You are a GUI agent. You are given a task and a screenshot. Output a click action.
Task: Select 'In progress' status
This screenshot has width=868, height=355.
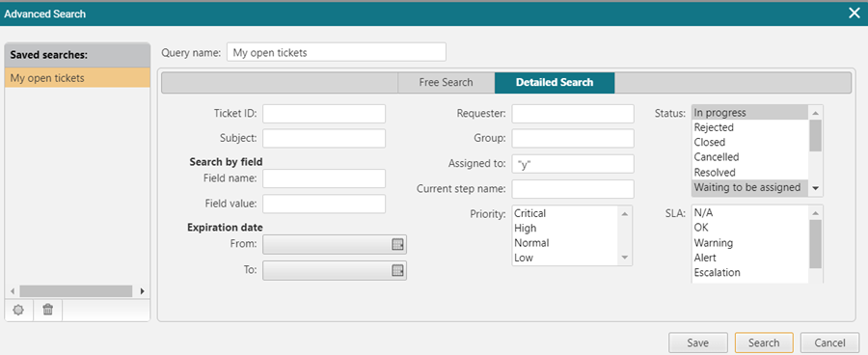(x=750, y=113)
